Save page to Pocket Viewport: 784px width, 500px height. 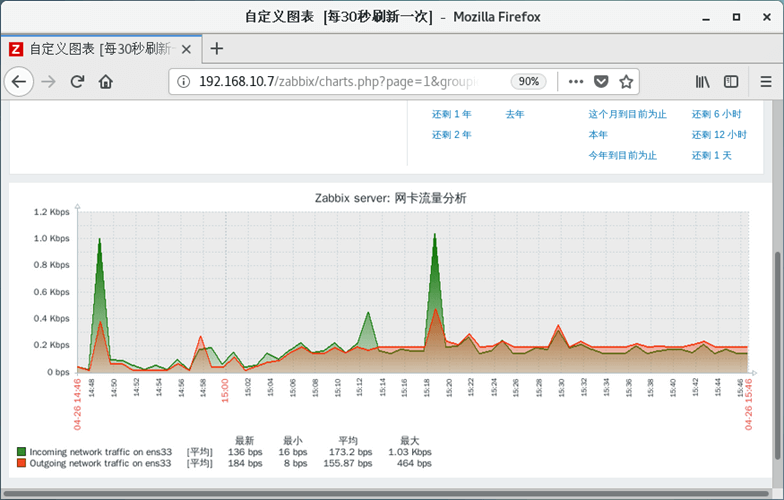pyautogui.click(x=601, y=82)
